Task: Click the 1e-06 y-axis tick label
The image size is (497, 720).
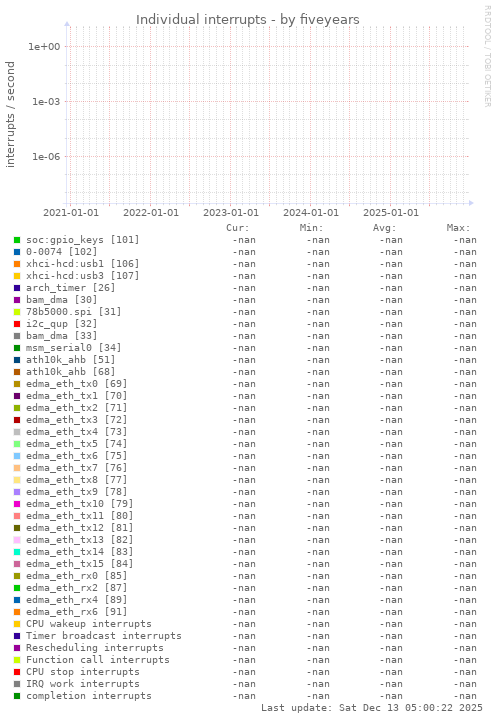Action: (46, 157)
